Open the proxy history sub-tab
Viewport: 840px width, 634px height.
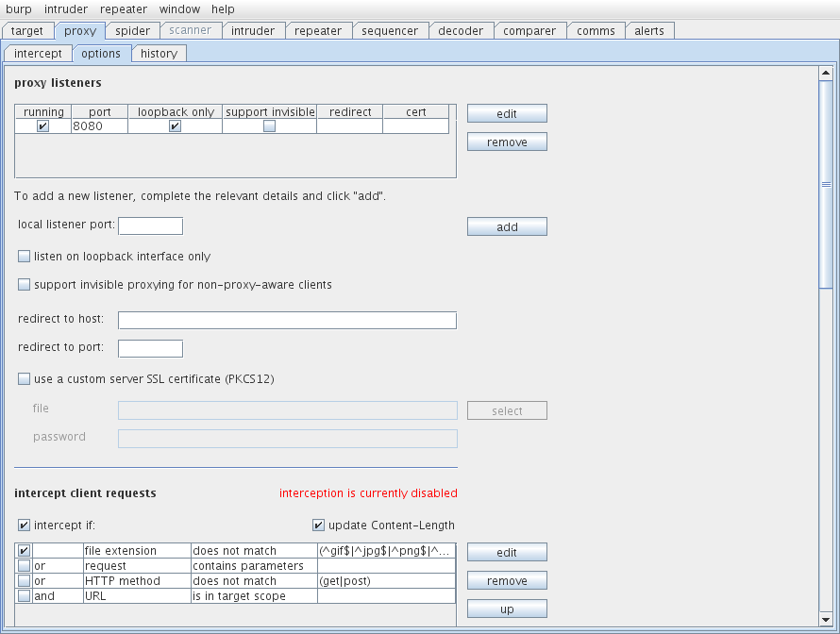(x=159, y=54)
